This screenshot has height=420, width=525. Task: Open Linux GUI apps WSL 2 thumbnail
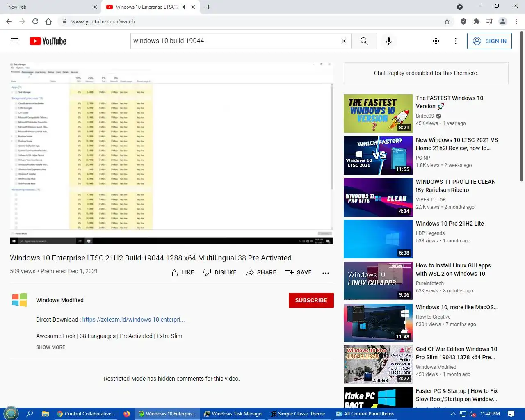pyautogui.click(x=378, y=281)
